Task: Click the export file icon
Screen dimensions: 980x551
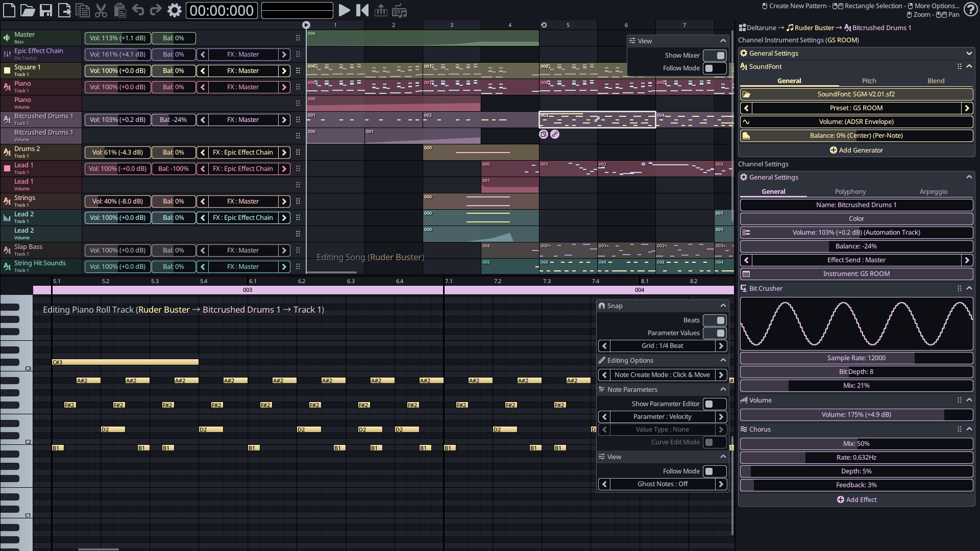Action: tap(64, 10)
